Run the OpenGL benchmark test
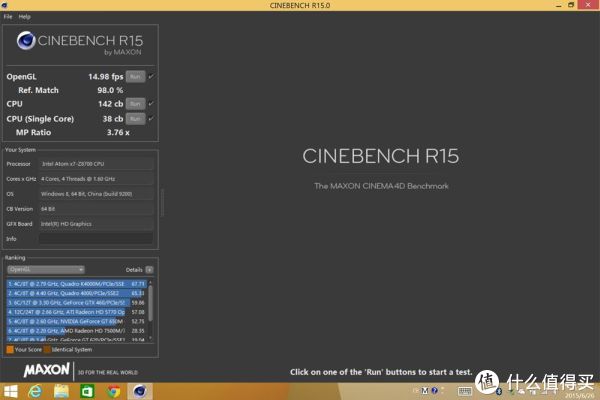The height and width of the screenshot is (400, 600). tap(135, 77)
